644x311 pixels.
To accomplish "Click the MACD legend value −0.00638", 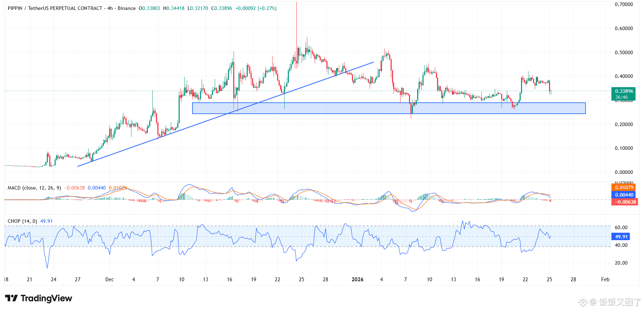I will click(x=74, y=188).
